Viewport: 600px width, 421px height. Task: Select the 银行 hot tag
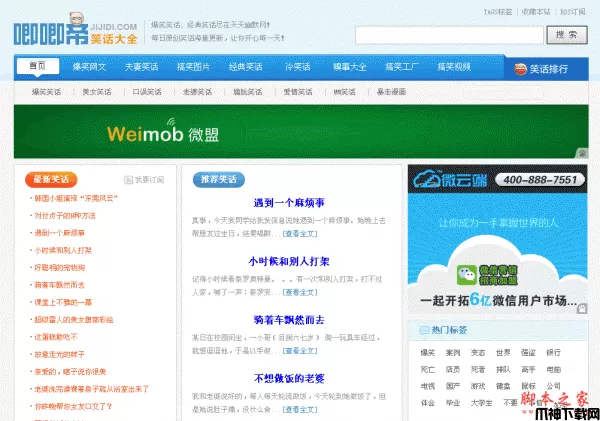(x=553, y=353)
